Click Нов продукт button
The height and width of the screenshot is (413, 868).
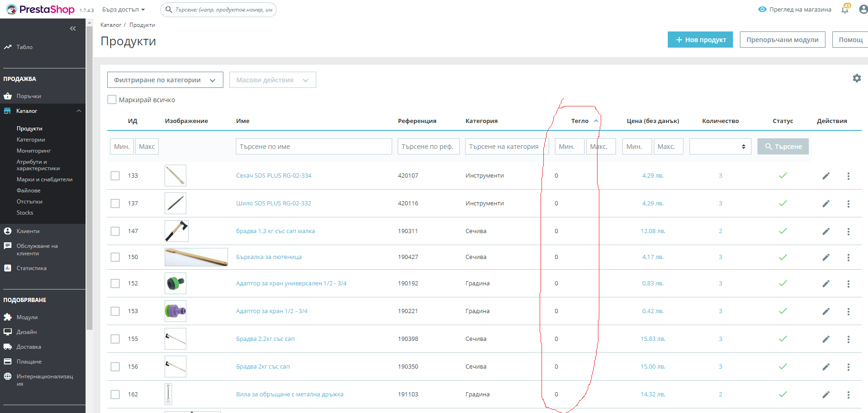[700, 40]
